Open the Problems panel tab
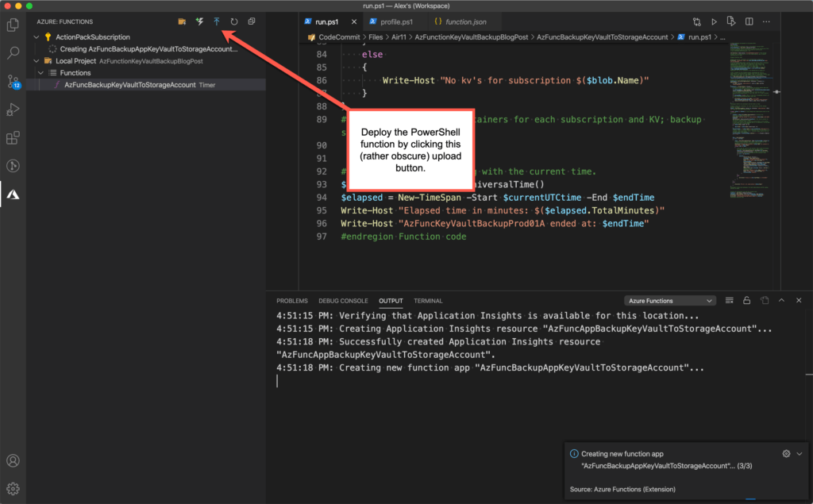 tap(292, 301)
